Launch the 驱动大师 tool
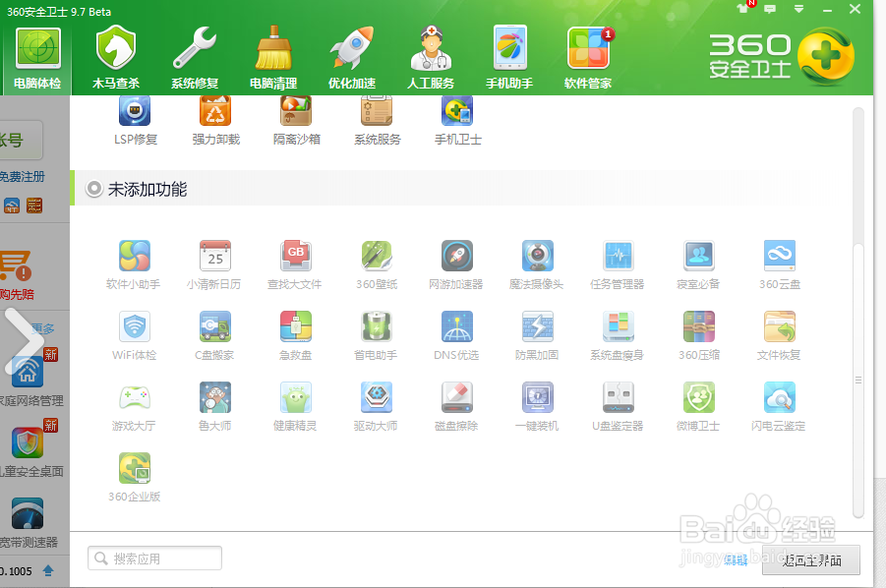886x588 pixels. (x=377, y=397)
